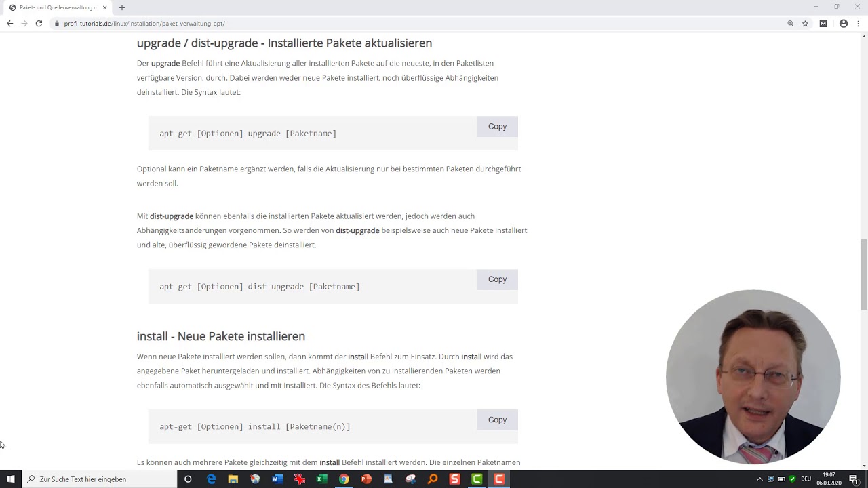868x488 pixels.
Task: Open network status tray icon
Action: pos(771,479)
